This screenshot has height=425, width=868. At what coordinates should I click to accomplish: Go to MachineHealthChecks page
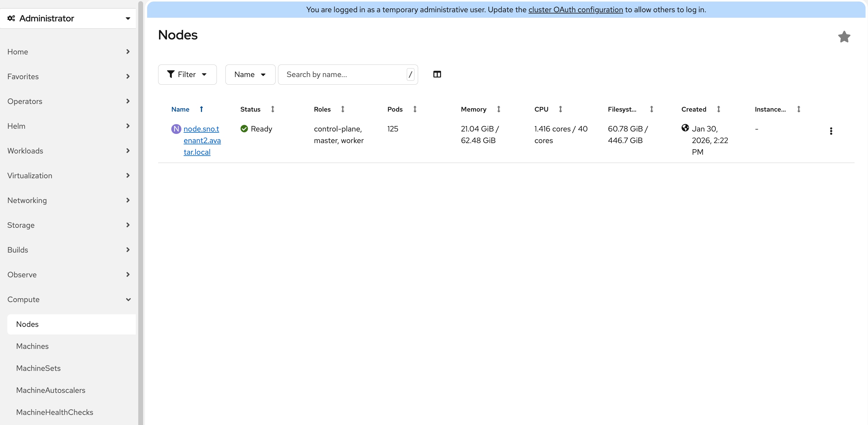(x=72, y=412)
